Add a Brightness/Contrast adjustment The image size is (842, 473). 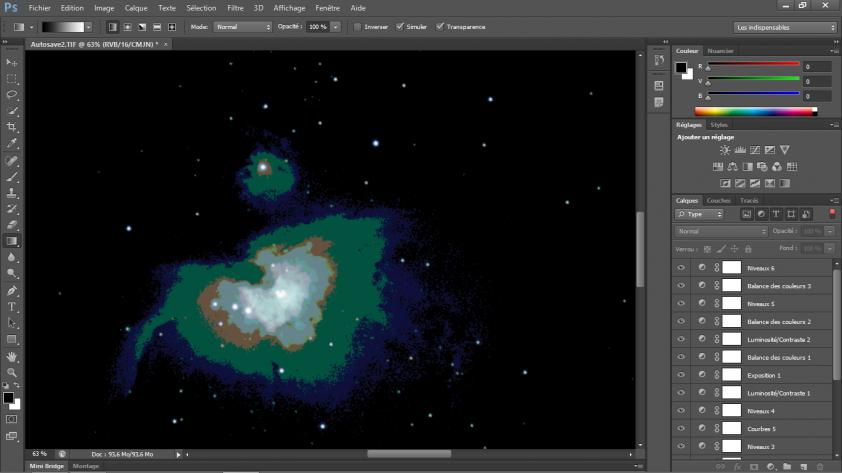click(x=725, y=150)
